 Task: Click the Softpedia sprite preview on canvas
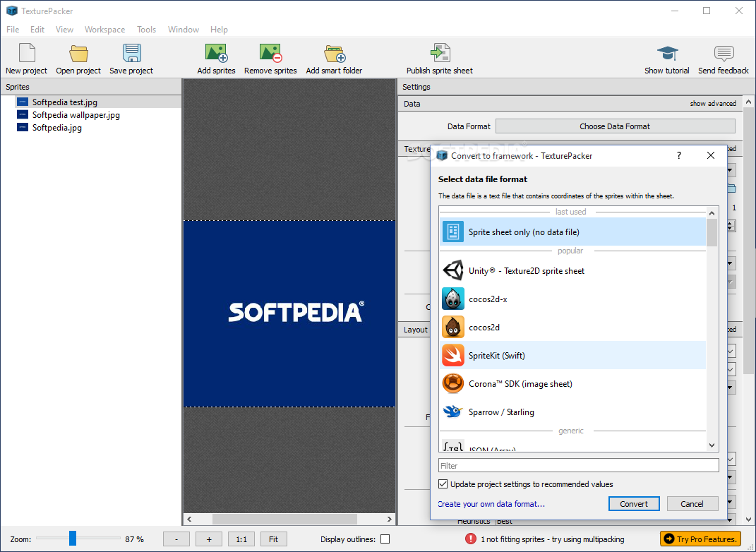click(289, 314)
